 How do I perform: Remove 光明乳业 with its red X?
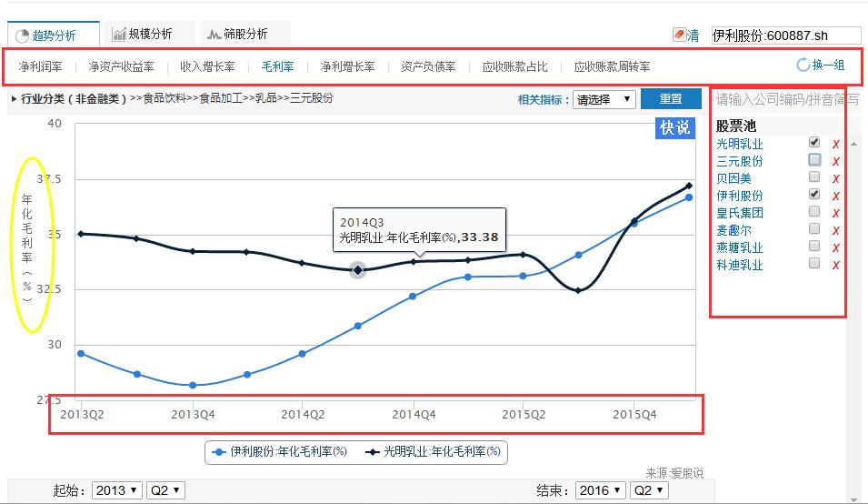pos(836,145)
